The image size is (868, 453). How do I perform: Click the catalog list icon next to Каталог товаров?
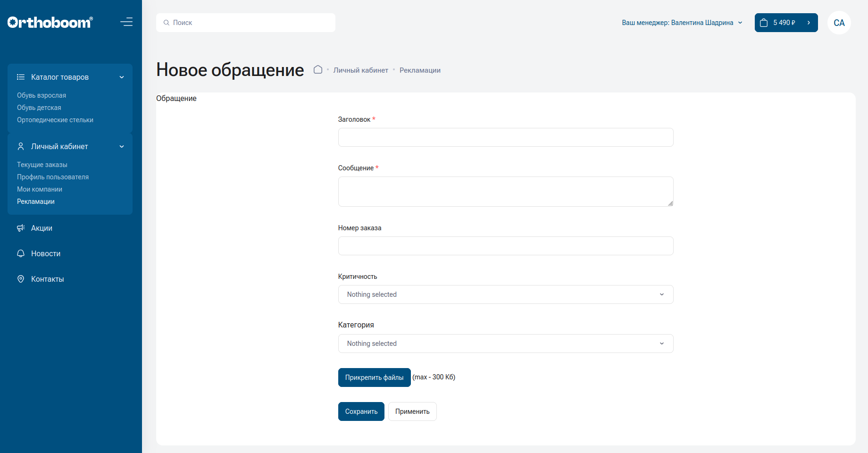click(20, 76)
